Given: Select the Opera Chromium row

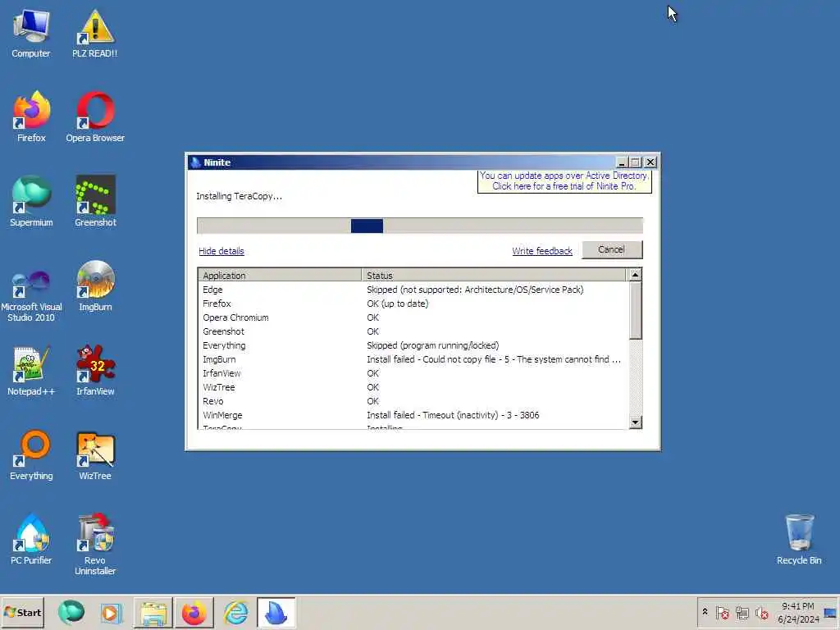Looking at the screenshot, I should 413,317.
